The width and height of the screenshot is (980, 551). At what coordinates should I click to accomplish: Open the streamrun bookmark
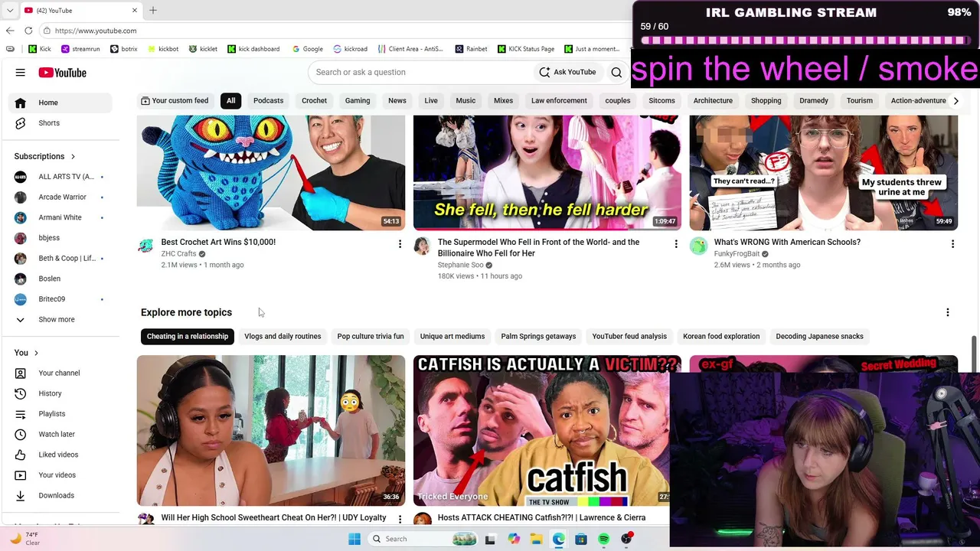click(80, 49)
